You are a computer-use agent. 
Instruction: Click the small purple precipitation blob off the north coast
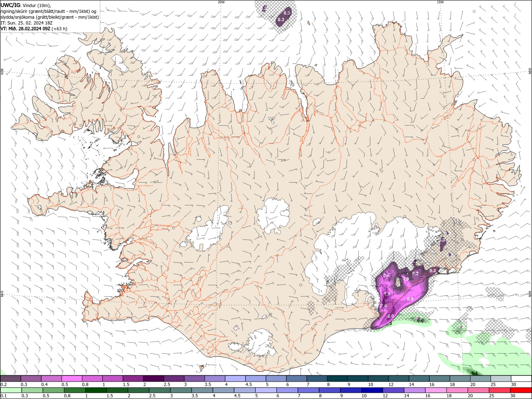click(x=283, y=17)
